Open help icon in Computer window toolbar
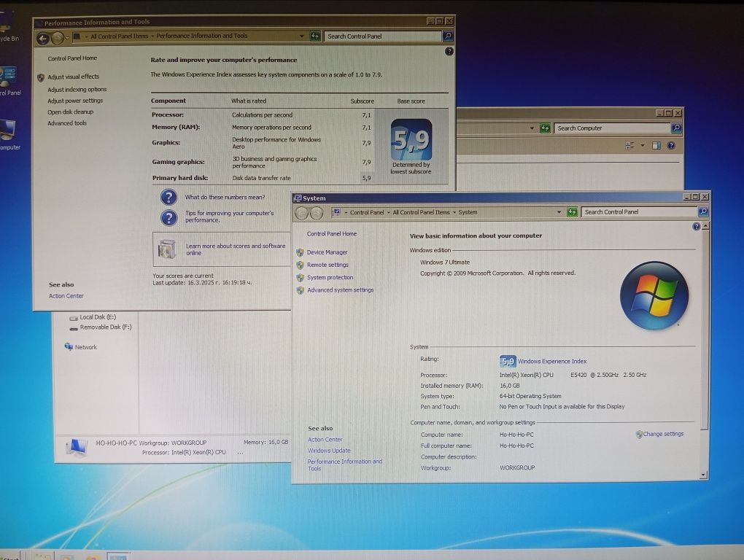The height and width of the screenshot is (560, 744). pos(671,146)
